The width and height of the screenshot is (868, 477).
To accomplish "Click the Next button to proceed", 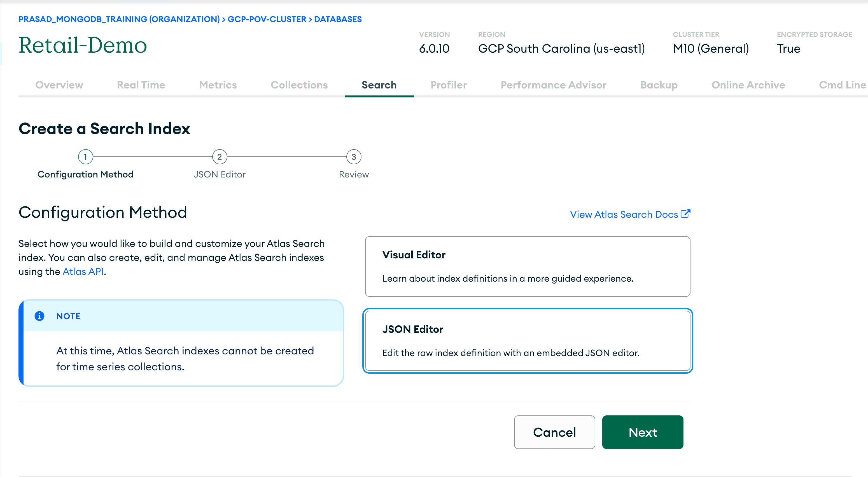I will pyautogui.click(x=643, y=432).
